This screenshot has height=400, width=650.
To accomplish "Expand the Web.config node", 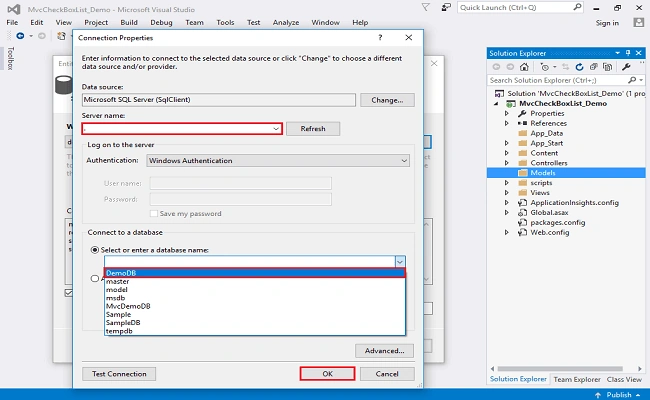I will (x=507, y=233).
